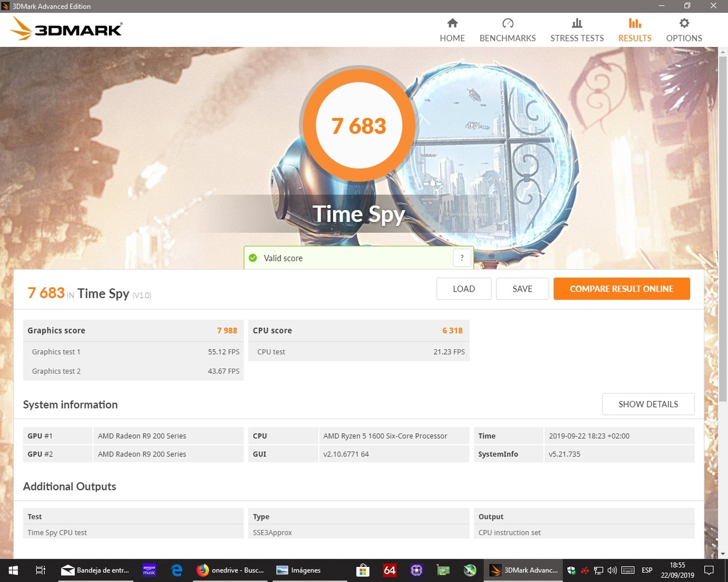Screen dimensions: 728x582
Task: Open the BENCHMARKS tab
Action: pyautogui.click(x=507, y=30)
